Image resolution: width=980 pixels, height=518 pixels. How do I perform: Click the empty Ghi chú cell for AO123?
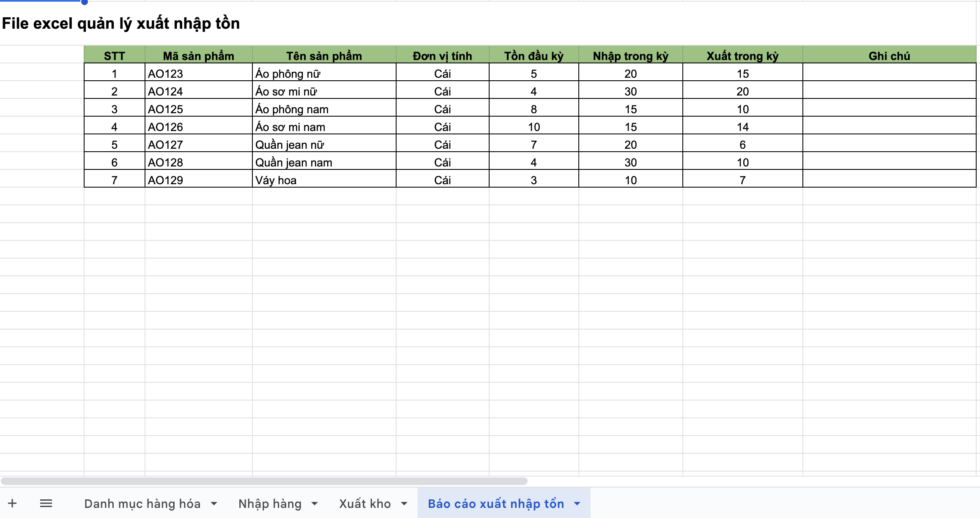pos(889,74)
